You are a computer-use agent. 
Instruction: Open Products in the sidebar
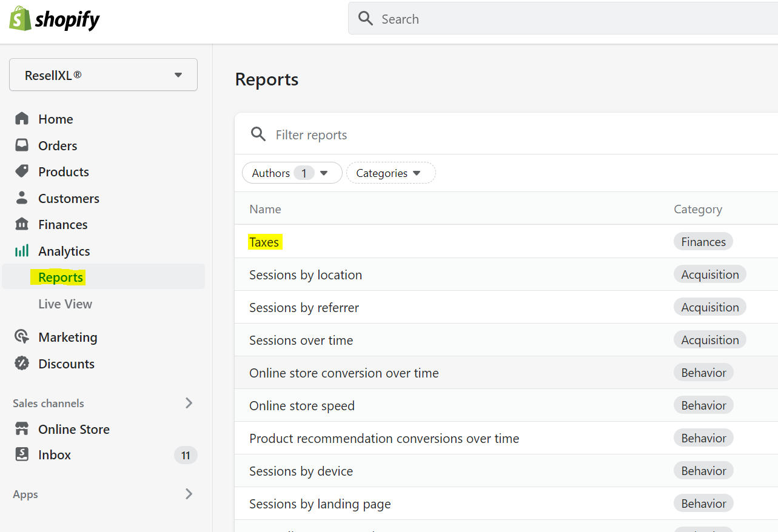pyautogui.click(x=64, y=172)
